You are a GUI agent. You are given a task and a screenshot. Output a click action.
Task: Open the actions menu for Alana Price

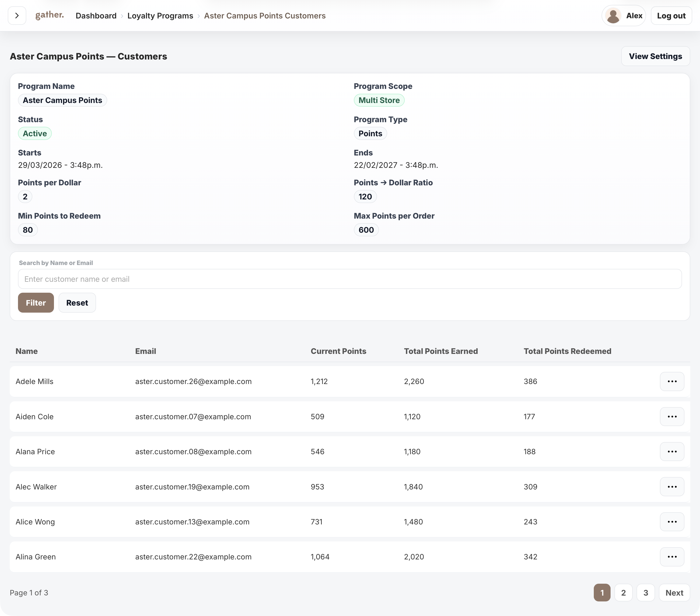tap(672, 451)
